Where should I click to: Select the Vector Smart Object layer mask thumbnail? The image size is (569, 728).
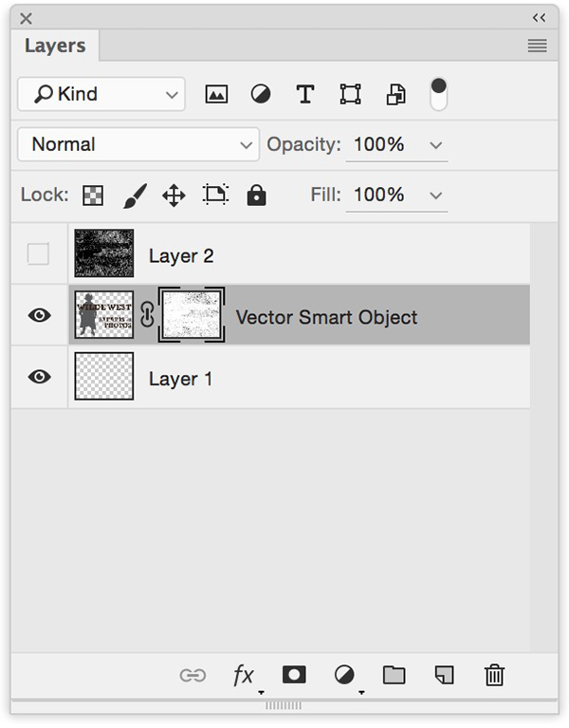[x=192, y=315]
